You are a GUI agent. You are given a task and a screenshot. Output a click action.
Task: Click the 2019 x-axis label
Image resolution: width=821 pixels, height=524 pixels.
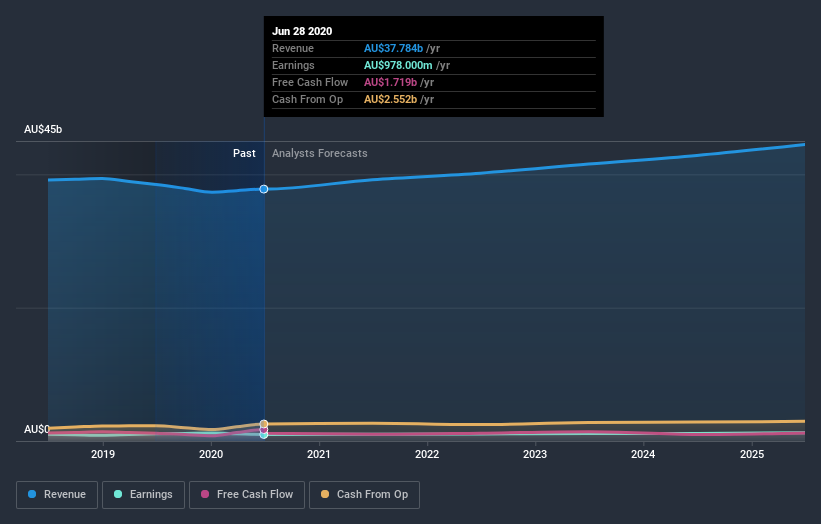[x=103, y=454]
